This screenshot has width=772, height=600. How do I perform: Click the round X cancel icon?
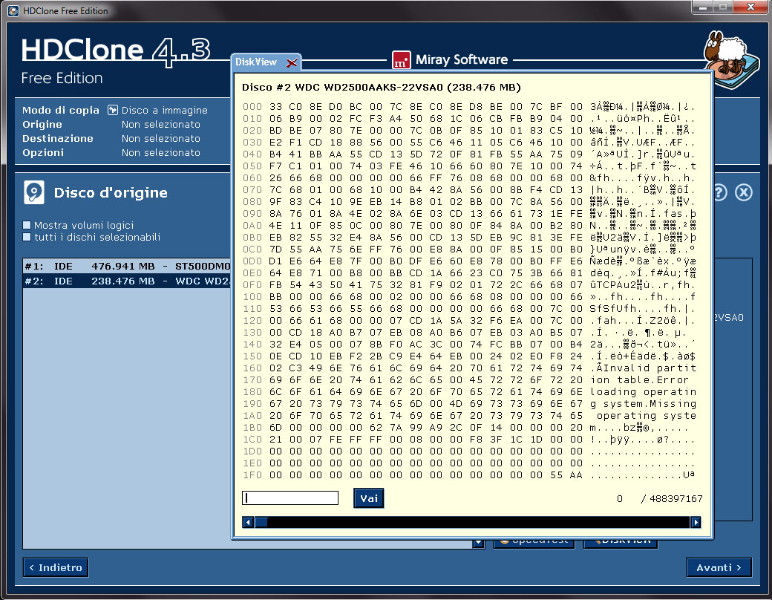743,192
